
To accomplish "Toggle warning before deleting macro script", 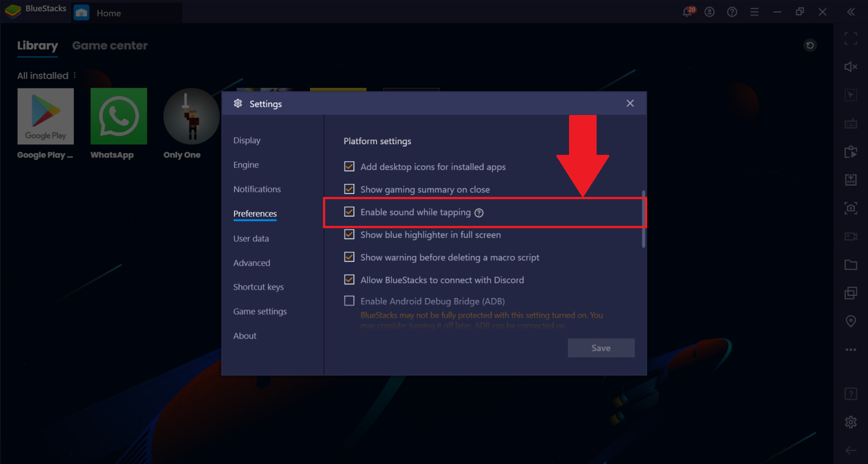I will pos(349,257).
